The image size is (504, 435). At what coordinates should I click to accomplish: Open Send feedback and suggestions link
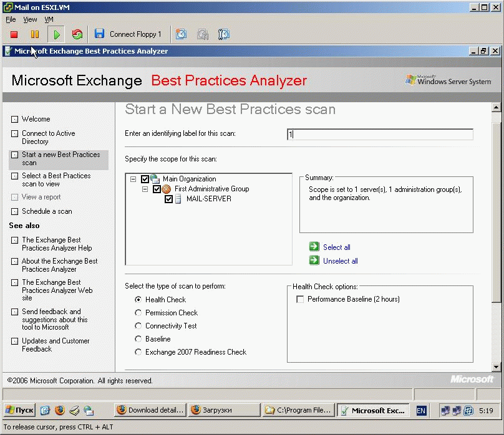point(55,319)
